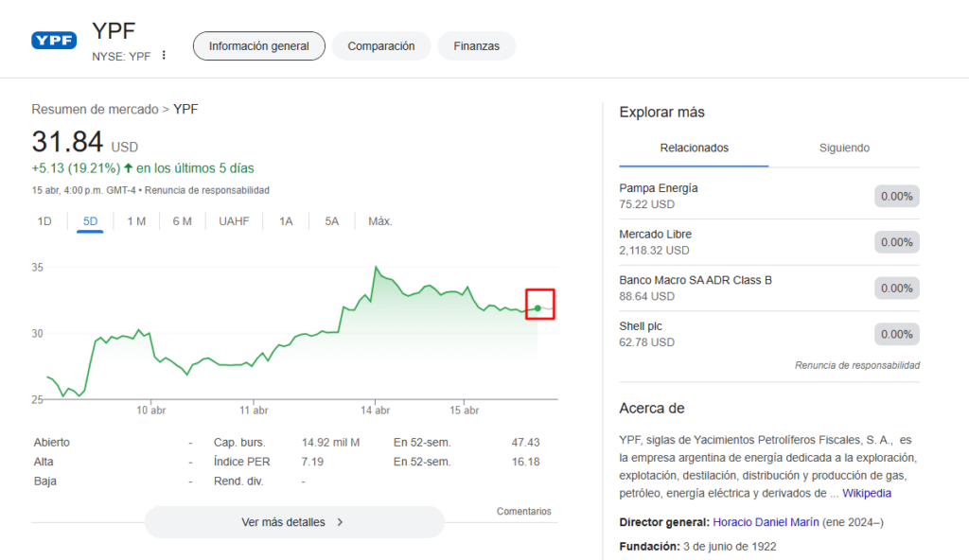Click the chevron arrow in Ver más detalles
This screenshot has width=969, height=560.
pyautogui.click(x=340, y=522)
